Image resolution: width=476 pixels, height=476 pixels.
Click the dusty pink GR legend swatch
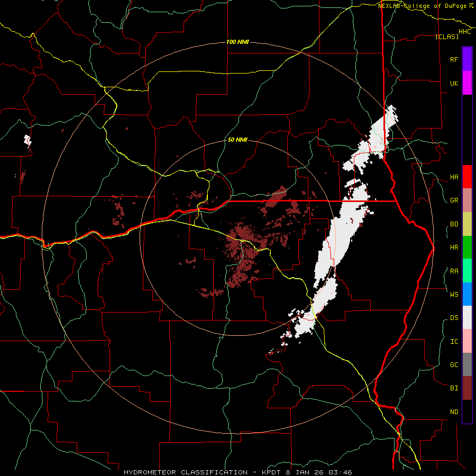[x=467, y=200]
